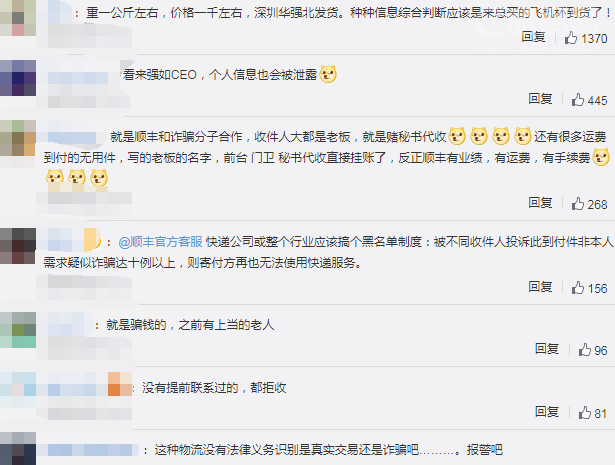615x465 pixels.
Task: Open avatar of the 就是顺丰和诈骗分子合作 commenter
Action: pos(18,138)
